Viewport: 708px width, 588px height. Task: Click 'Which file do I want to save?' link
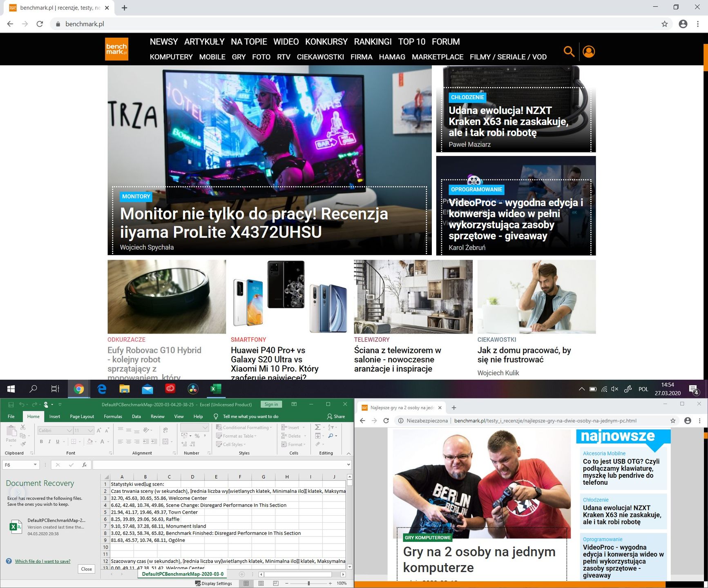coord(42,561)
